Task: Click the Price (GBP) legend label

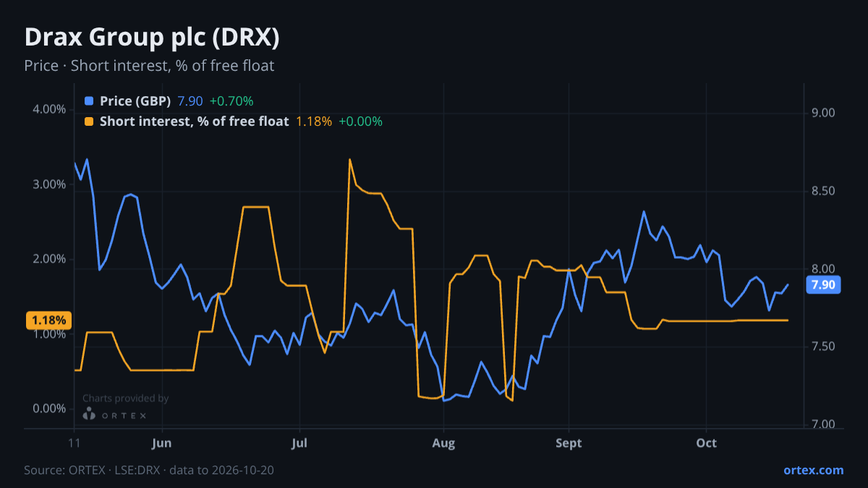Action: point(135,101)
